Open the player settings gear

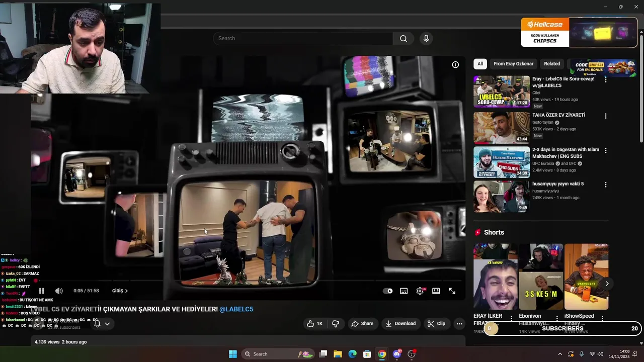click(420, 291)
